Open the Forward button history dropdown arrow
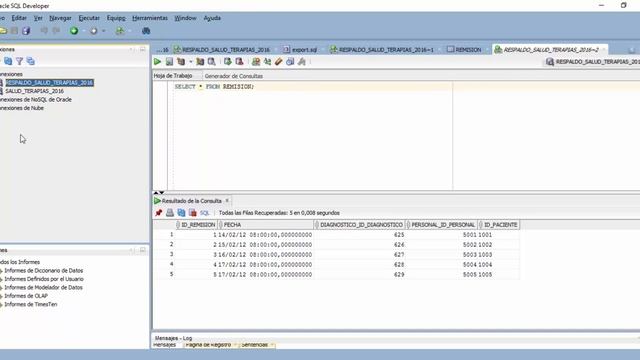Viewport: 640px width, 360px height. (104, 31)
